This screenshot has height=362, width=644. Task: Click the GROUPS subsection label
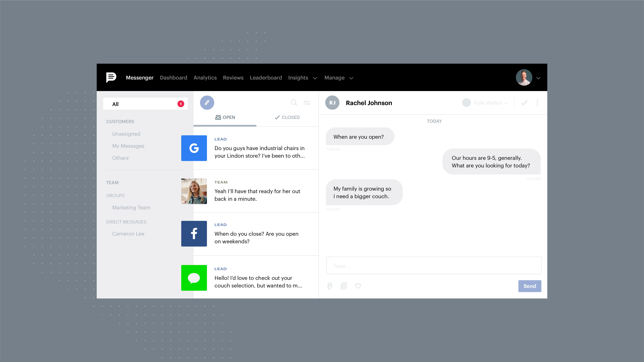pos(115,196)
